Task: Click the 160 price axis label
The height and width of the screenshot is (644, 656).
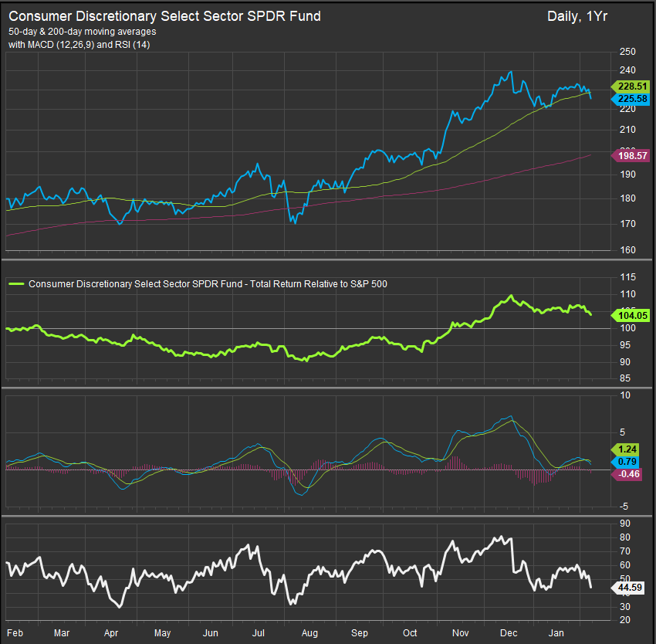Action: pyautogui.click(x=627, y=250)
